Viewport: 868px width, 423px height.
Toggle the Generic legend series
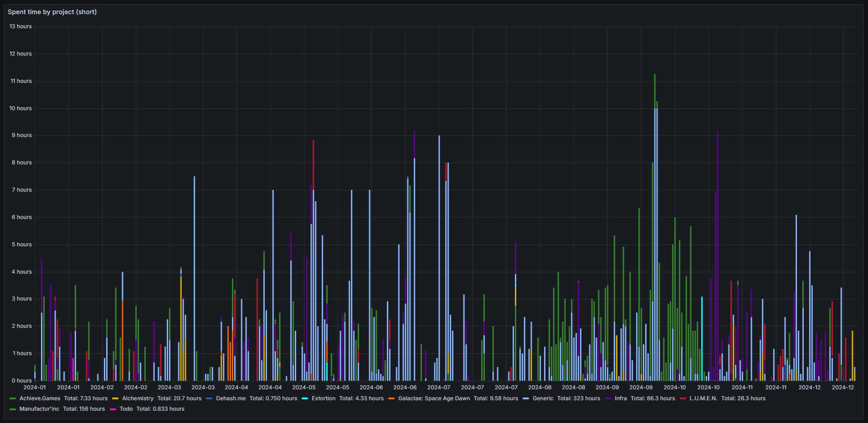tap(543, 398)
